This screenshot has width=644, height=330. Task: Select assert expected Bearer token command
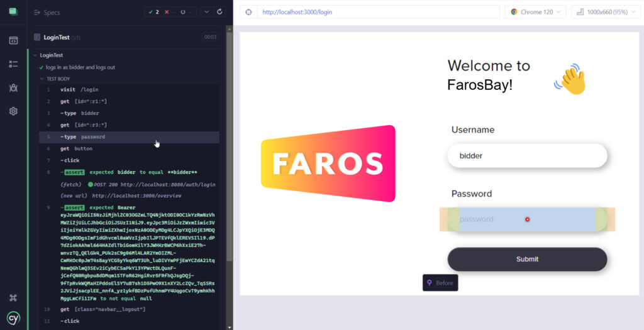click(130, 253)
